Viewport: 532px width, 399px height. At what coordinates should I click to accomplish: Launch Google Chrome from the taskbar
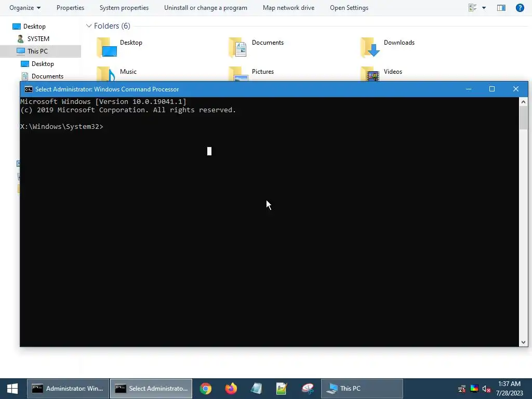tap(206, 389)
